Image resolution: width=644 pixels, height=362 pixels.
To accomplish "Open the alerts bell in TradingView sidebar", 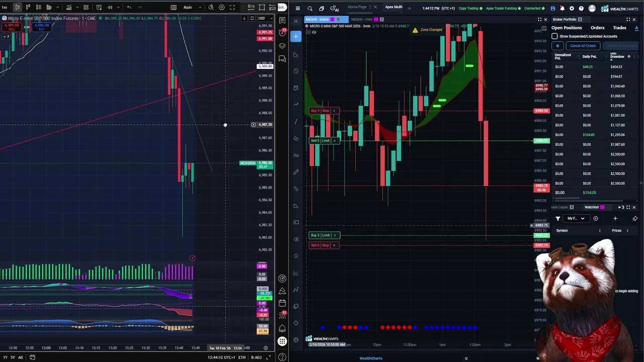I will tap(282, 328).
